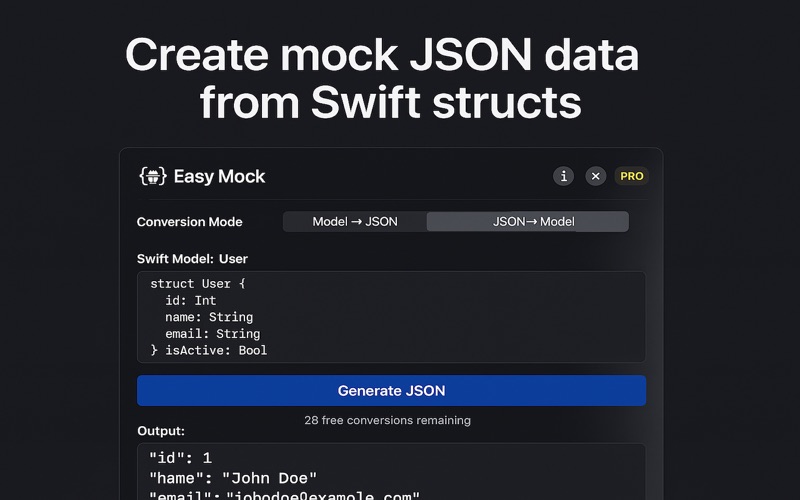
Task: Click the "Swift Model: User" label
Action: 192,259
